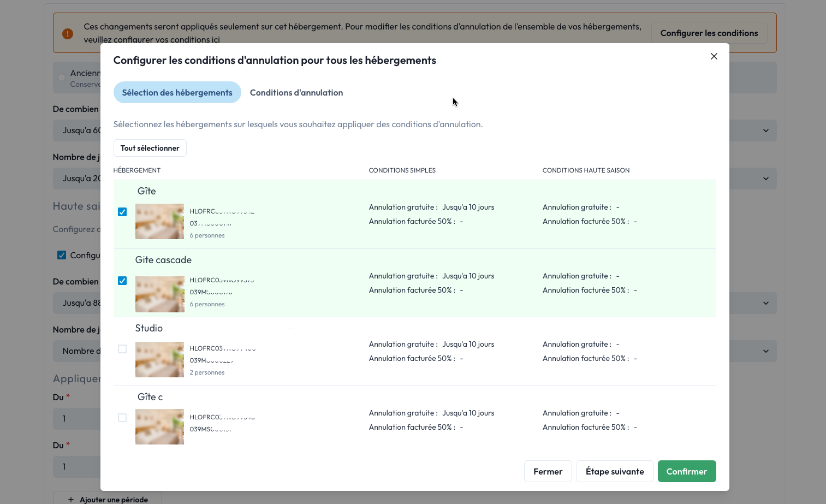Click the CONDITIONS SIMPLES column header
826x504 pixels.
tap(402, 170)
